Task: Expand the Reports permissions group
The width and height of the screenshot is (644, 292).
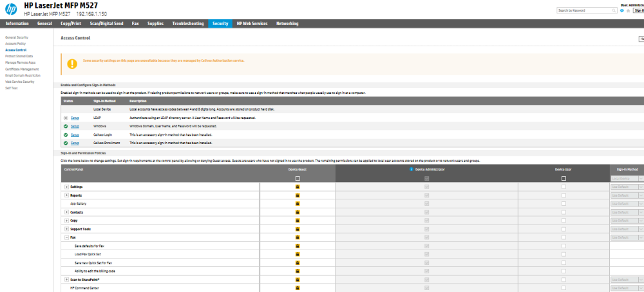Action: pyautogui.click(x=66, y=196)
